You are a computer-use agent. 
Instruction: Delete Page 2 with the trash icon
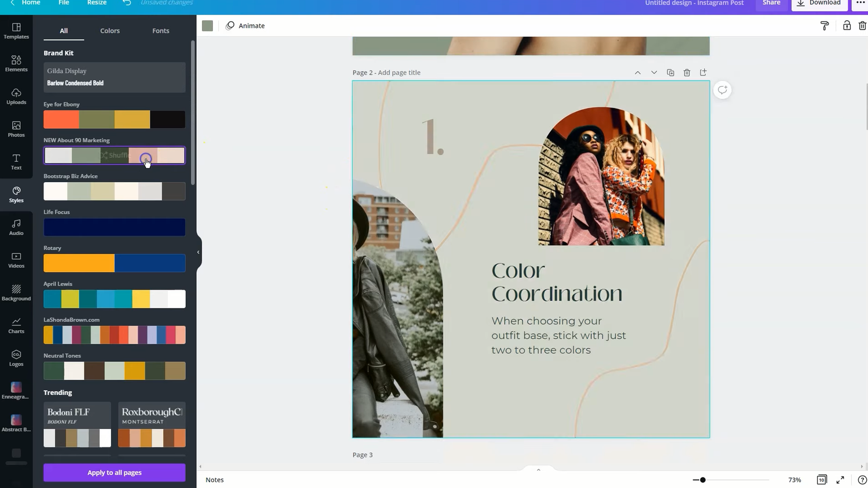click(x=687, y=72)
